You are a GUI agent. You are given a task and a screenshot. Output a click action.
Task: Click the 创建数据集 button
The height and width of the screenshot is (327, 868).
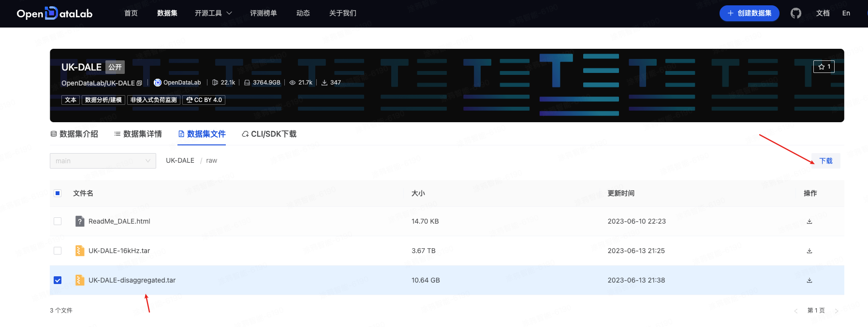(750, 13)
